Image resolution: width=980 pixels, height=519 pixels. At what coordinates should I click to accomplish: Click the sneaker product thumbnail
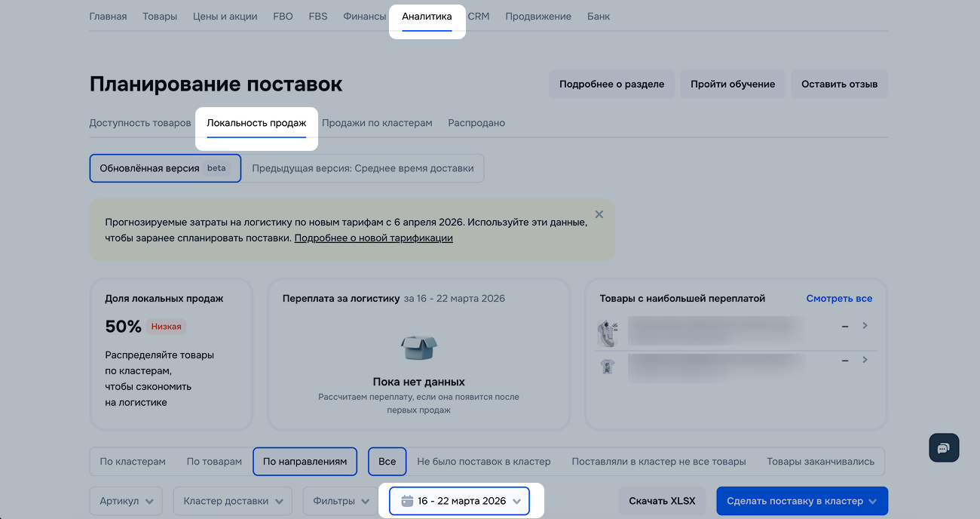pyautogui.click(x=607, y=333)
